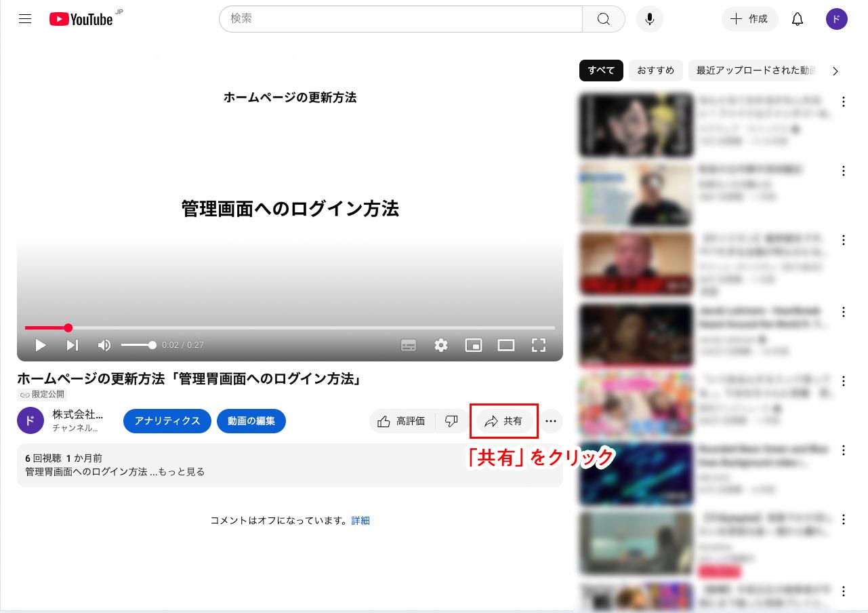Select the おすすめ filter chip
The width and height of the screenshot is (868, 613).
655,71
